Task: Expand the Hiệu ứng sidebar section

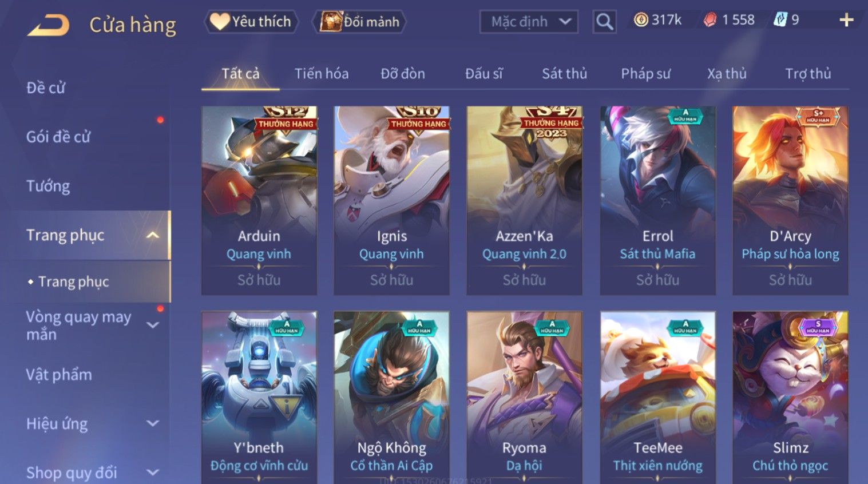Action: [152, 423]
